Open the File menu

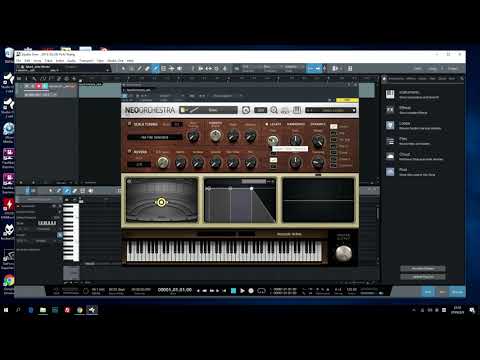(19, 61)
